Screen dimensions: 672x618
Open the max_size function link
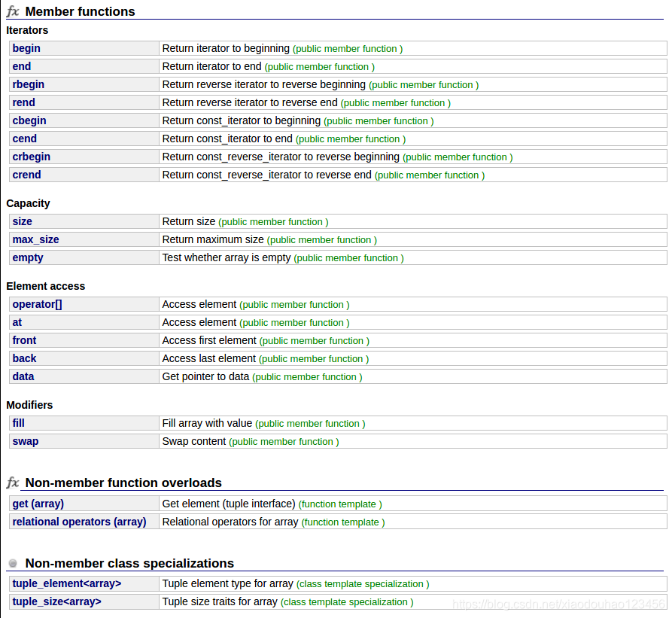click(x=35, y=239)
